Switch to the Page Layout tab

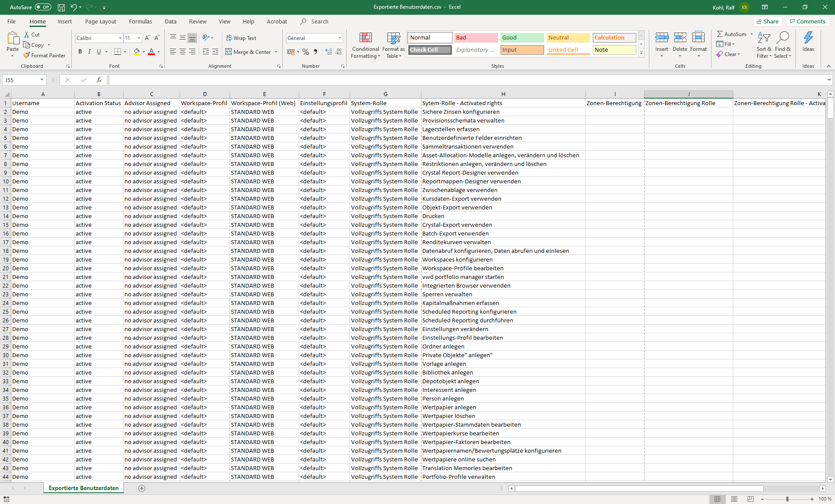click(100, 21)
